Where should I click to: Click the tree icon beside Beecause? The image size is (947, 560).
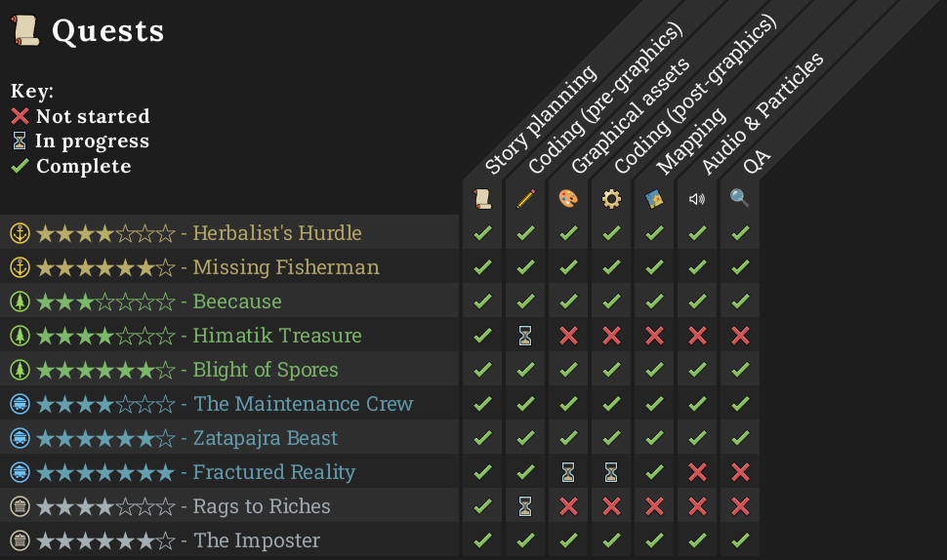click(x=20, y=301)
